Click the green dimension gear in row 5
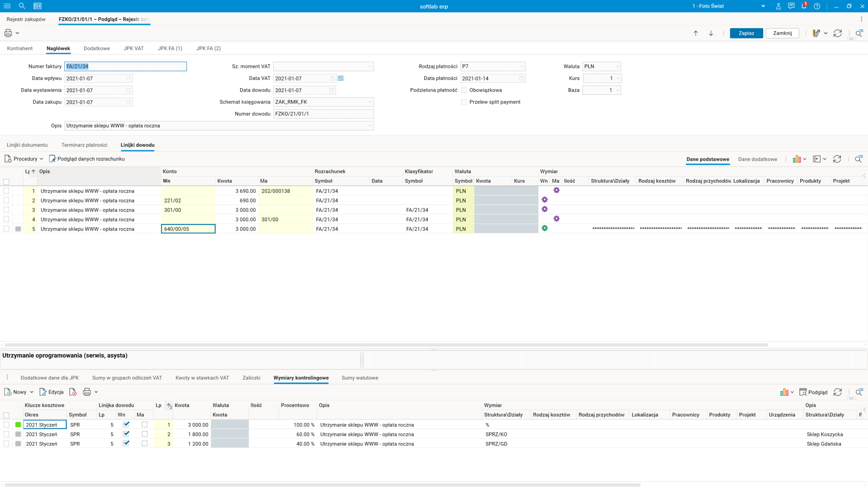868x488 pixels. (545, 229)
